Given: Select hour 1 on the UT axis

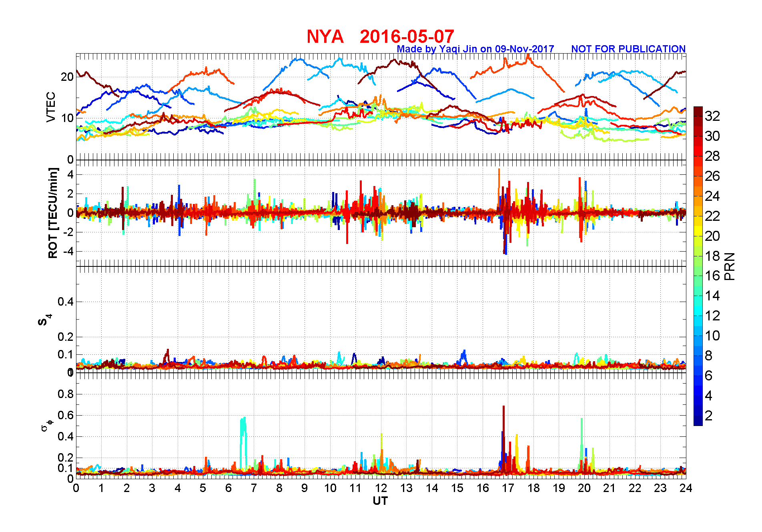Looking at the screenshot, I should [x=102, y=488].
